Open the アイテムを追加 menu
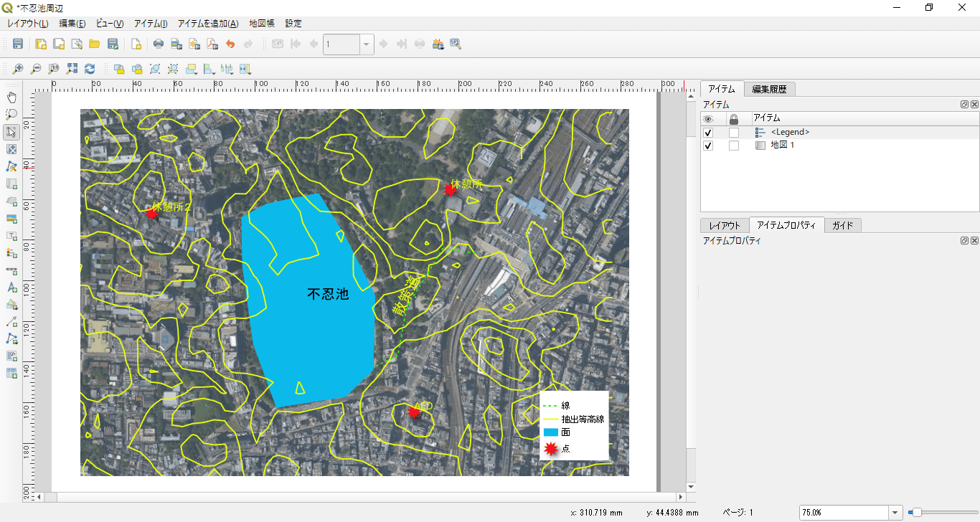Screen dimensions: 980x522 208,24
